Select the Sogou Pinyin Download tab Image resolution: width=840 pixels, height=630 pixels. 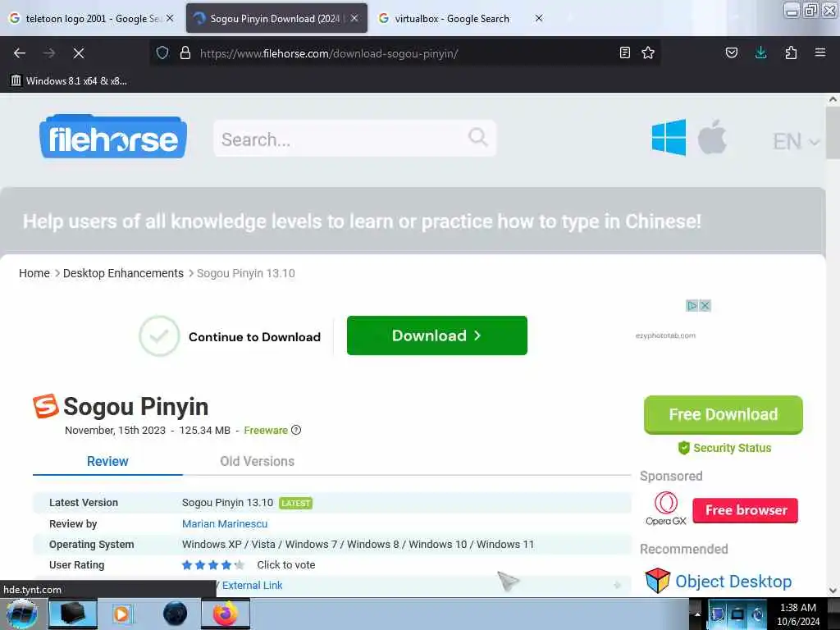pyautogui.click(x=275, y=18)
